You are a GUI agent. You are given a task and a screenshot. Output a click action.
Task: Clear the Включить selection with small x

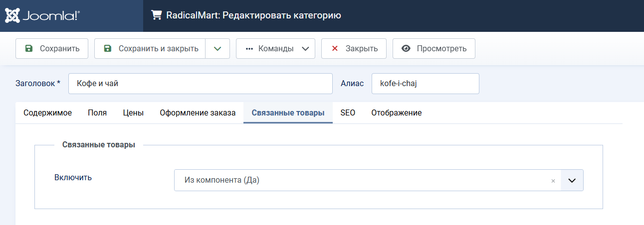click(x=553, y=181)
